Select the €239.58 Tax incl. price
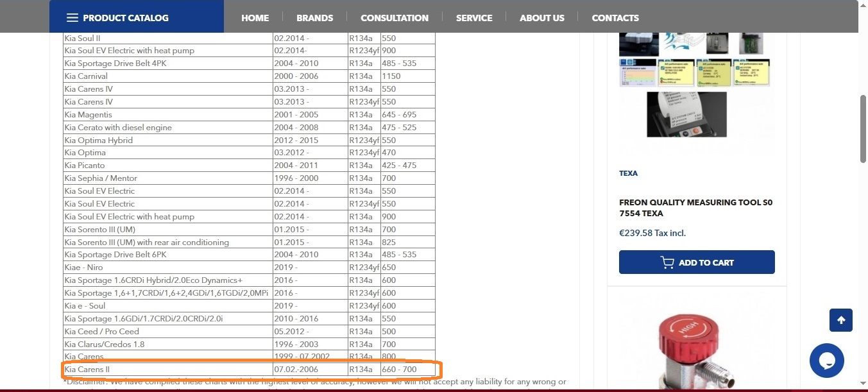Viewport: 868px width, 392px height. 652,233
